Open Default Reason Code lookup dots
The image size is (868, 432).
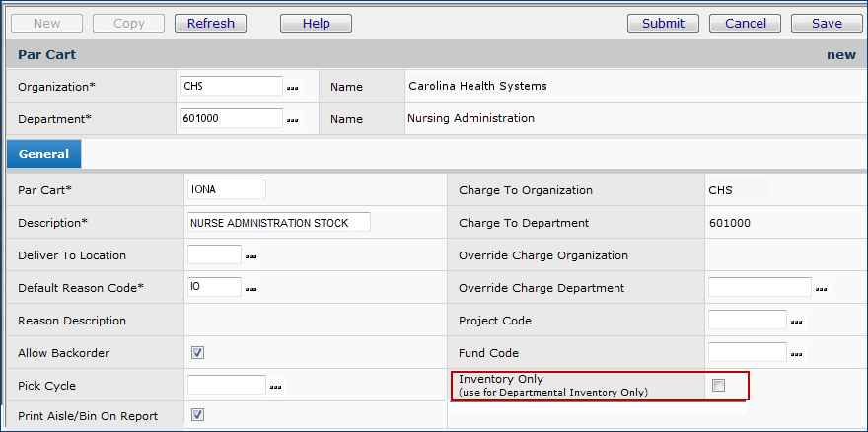click(x=252, y=289)
